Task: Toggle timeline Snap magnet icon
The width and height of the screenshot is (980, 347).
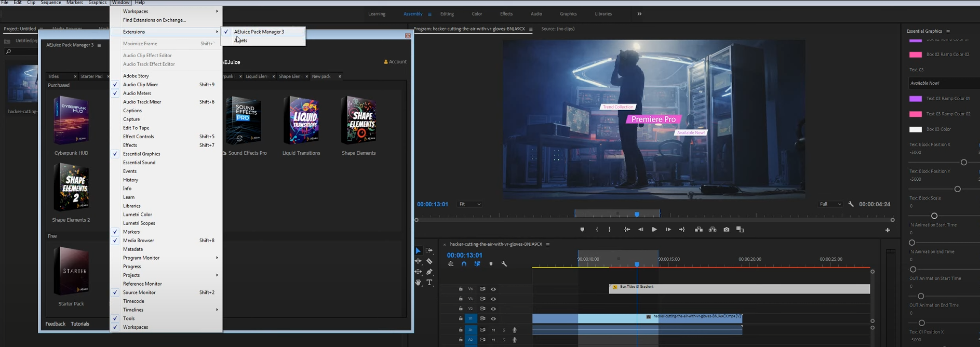Action: coord(464,264)
